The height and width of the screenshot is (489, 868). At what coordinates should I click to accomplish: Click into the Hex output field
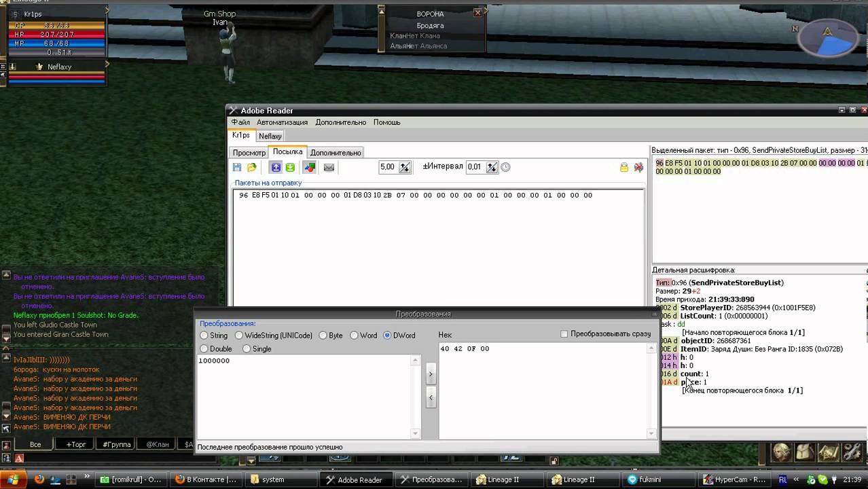[x=543, y=390]
